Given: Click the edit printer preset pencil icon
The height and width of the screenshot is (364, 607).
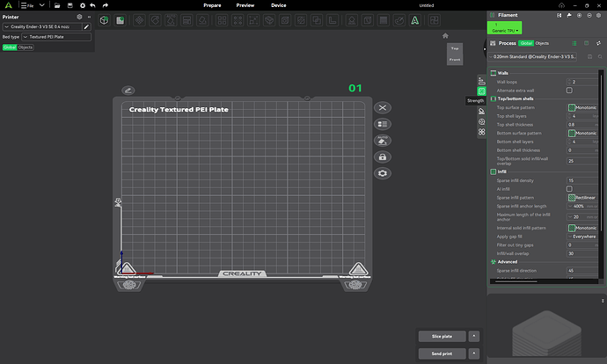Looking at the screenshot, I should [87, 26].
